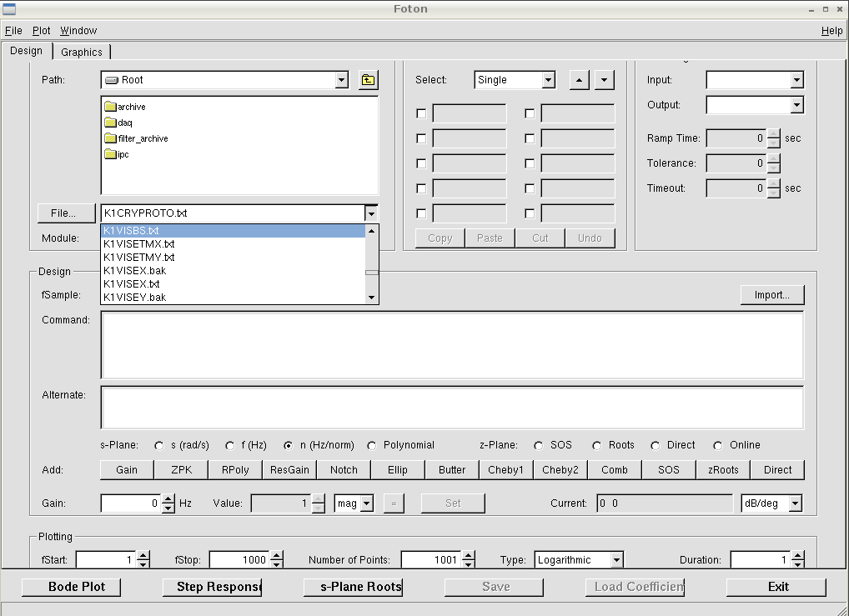
Task: Open the Plot menu
Action: (x=42, y=31)
